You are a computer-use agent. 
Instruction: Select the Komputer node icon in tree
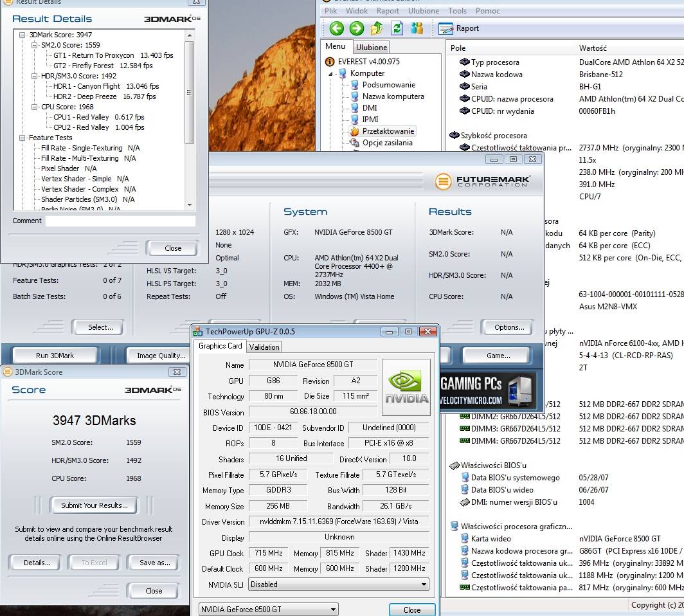pos(343,73)
